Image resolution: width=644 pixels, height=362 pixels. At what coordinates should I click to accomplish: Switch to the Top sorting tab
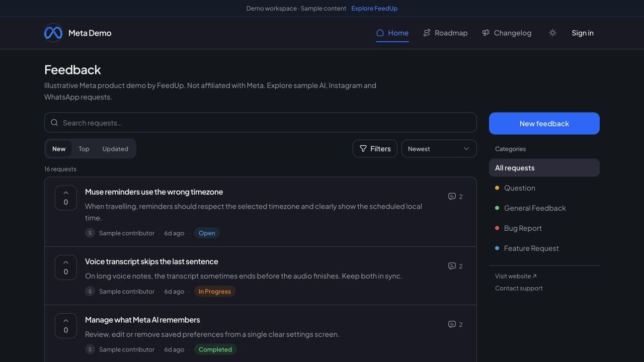click(x=84, y=149)
